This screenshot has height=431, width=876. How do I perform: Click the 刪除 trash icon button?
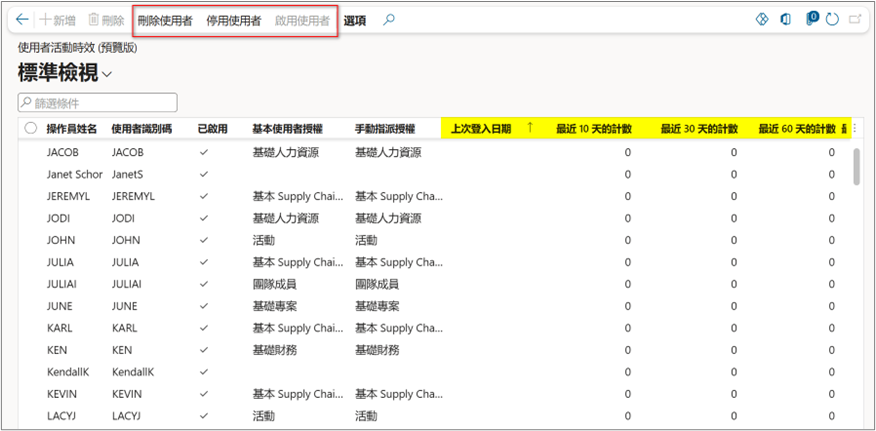(106, 20)
